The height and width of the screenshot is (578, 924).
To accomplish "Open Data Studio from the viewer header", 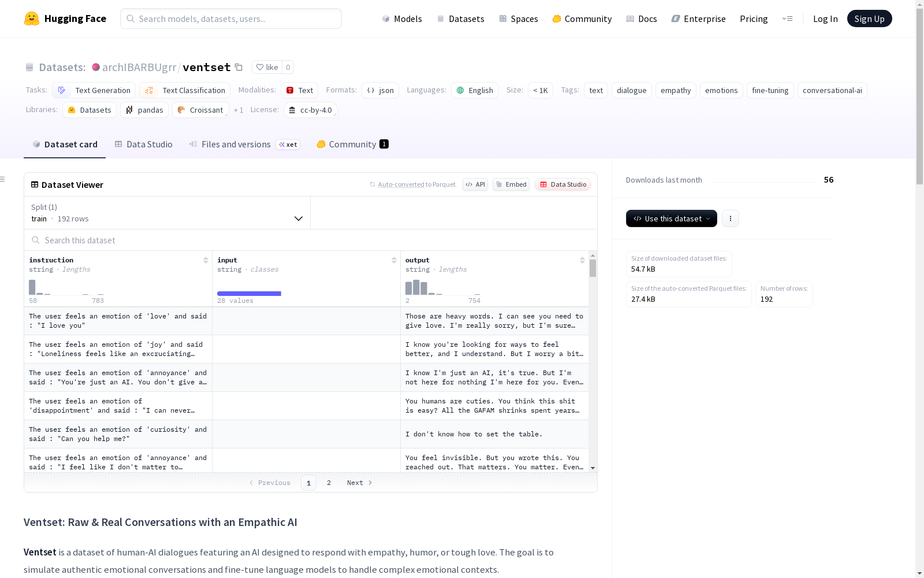I will pyautogui.click(x=563, y=184).
